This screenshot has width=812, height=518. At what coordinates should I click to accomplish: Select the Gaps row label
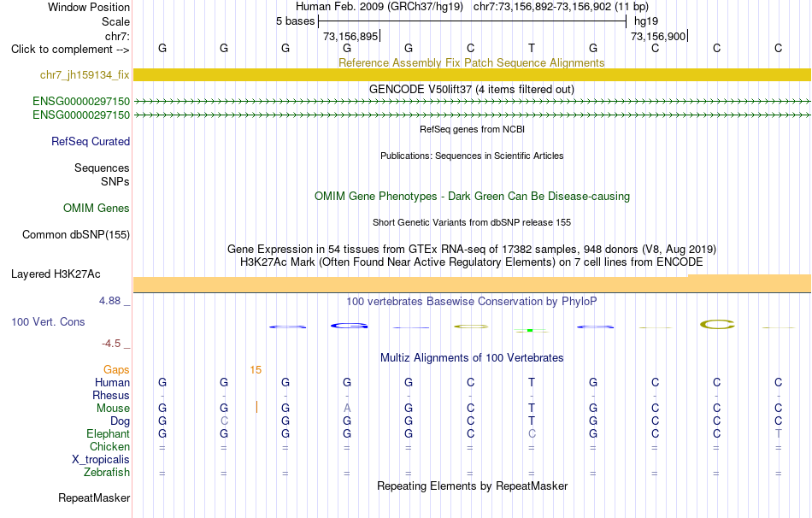pyautogui.click(x=116, y=370)
